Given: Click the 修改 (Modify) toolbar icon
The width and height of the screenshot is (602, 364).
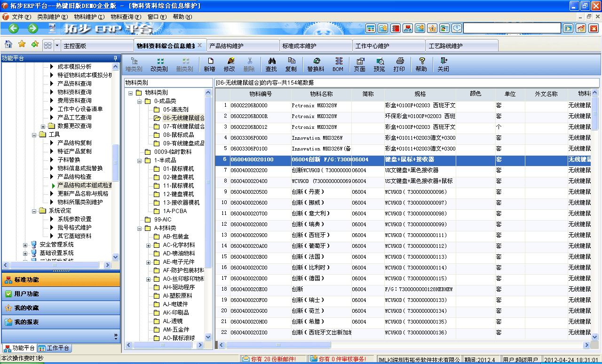Looking at the screenshot, I should pos(230,64).
